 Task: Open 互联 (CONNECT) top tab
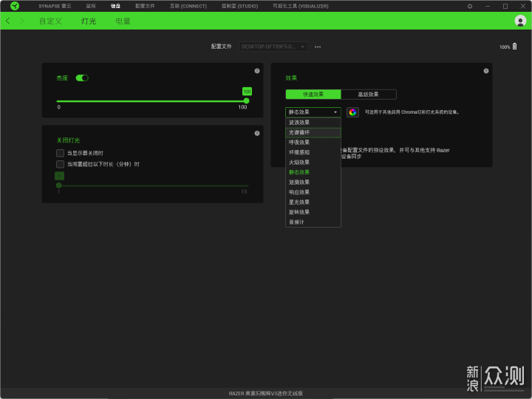pyautogui.click(x=188, y=6)
